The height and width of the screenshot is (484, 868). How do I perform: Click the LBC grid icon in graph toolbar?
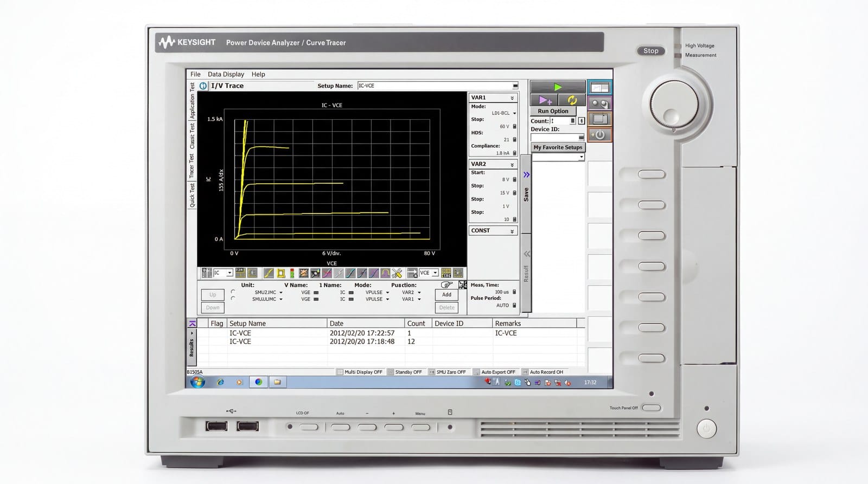pos(446,273)
